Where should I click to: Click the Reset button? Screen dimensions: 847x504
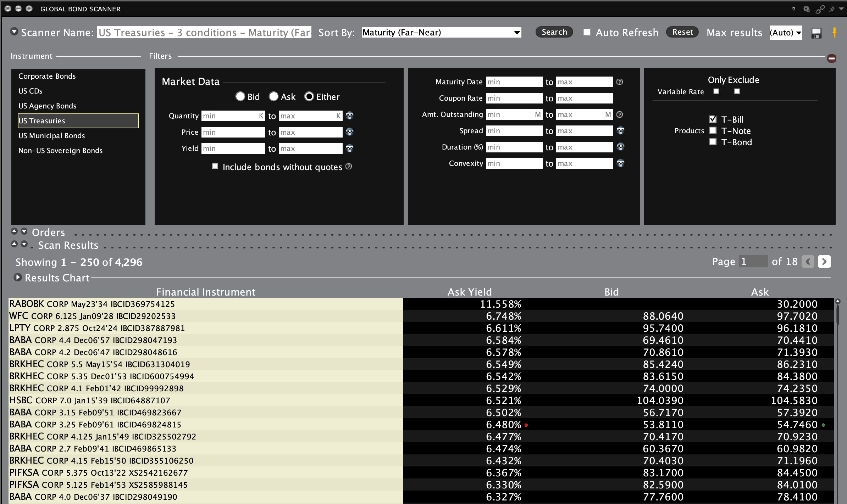point(682,32)
